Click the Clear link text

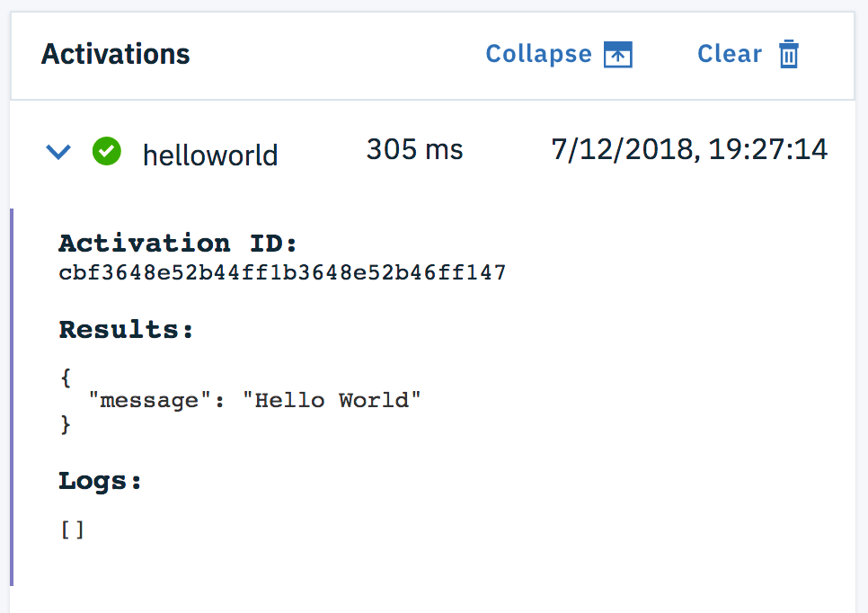(x=729, y=54)
